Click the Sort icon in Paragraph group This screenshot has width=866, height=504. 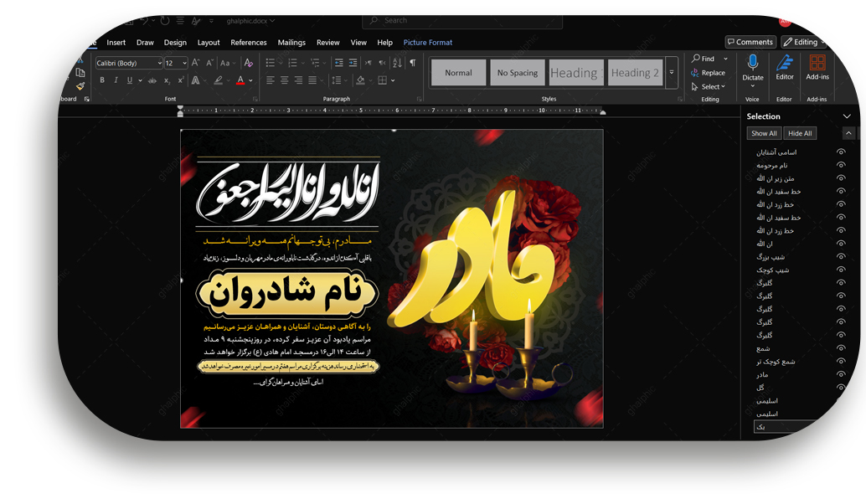point(397,63)
